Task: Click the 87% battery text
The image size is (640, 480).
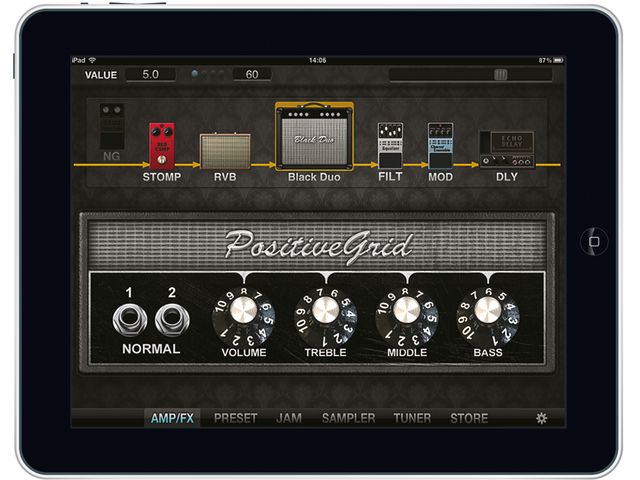Action: click(545, 60)
